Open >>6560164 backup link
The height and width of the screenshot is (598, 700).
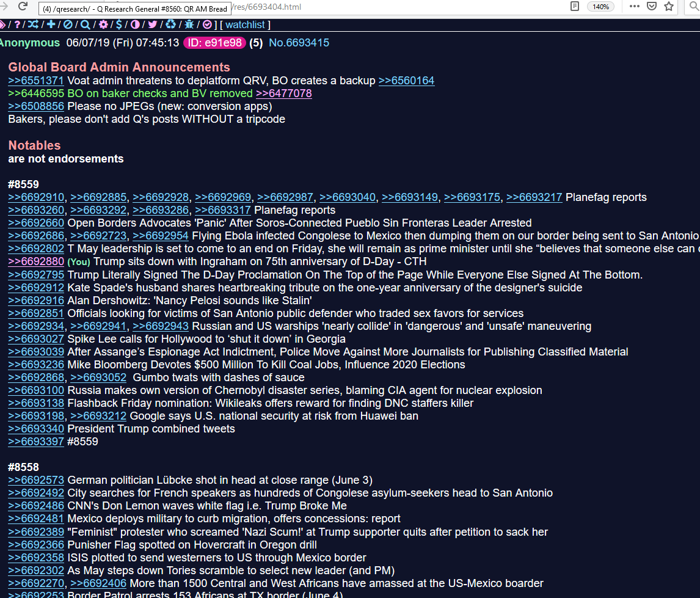pyautogui.click(x=406, y=81)
